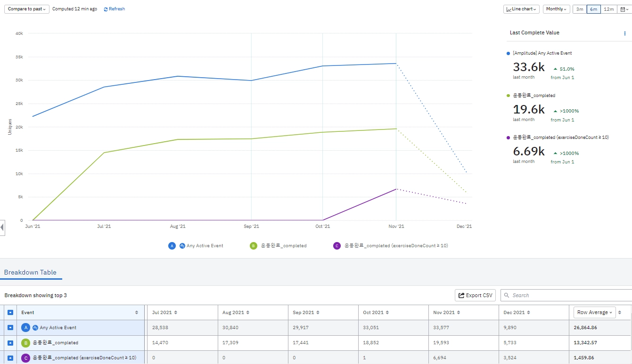Open the Compare to past dropdown
632x364 pixels.
pyautogui.click(x=27, y=9)
